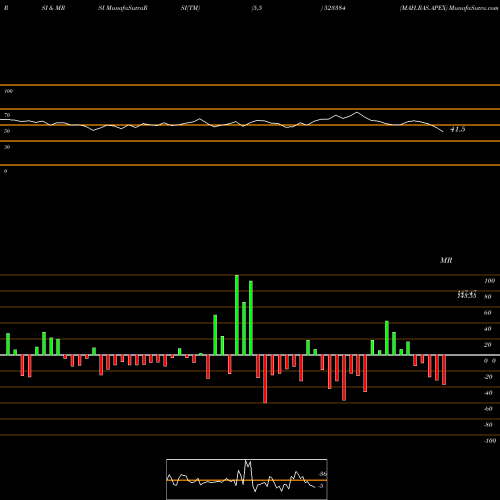
Task: Open the mini overview chart thumbnail
Action: [x=247, y=479]
